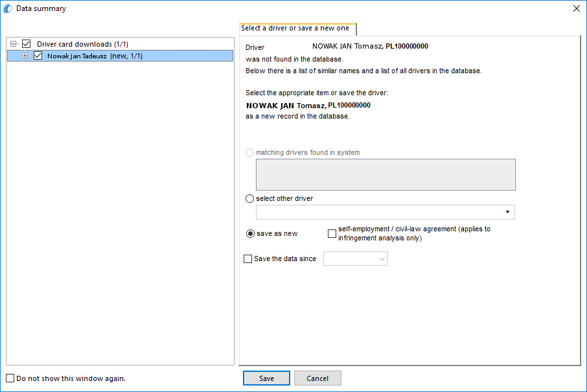
Task: Select the Nowak Jan Tadeusz tree item
Action: 95,56
